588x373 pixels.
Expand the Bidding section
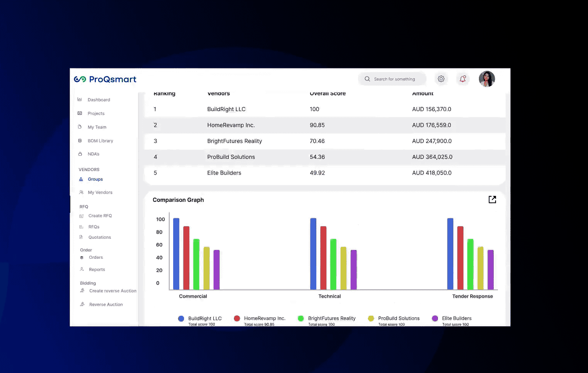[x=88, y=283]
